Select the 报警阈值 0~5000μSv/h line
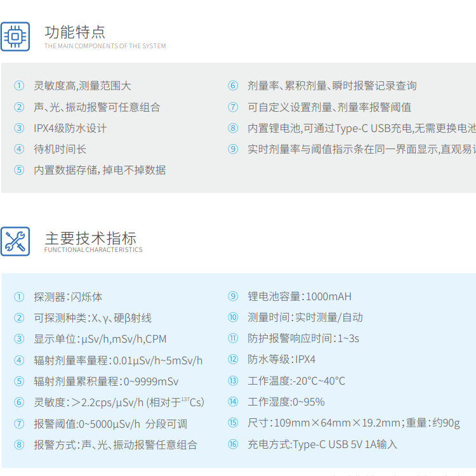This screenshot has width=476, height=476. pos(110,424)
